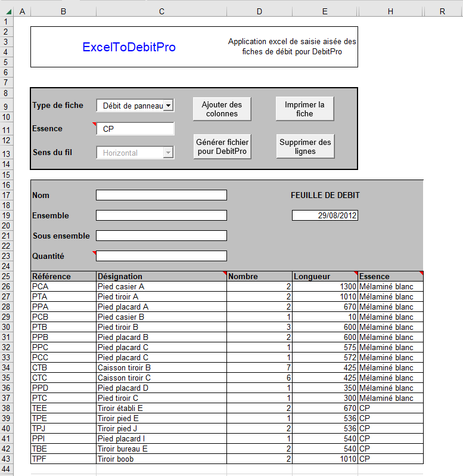Click Imprimer la fiche button
The width and height of the screenshot is (463, 476).
[x=304, y=109]
